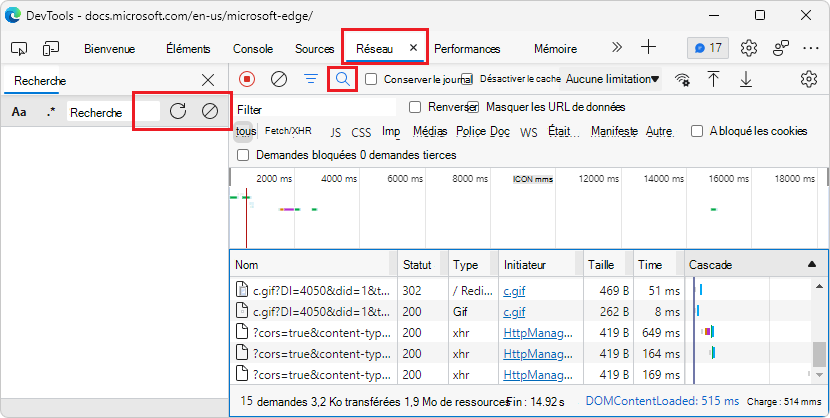The image size is (830, 418).
Task: Open network conditions wifi icon
Action: click(682, 79)
